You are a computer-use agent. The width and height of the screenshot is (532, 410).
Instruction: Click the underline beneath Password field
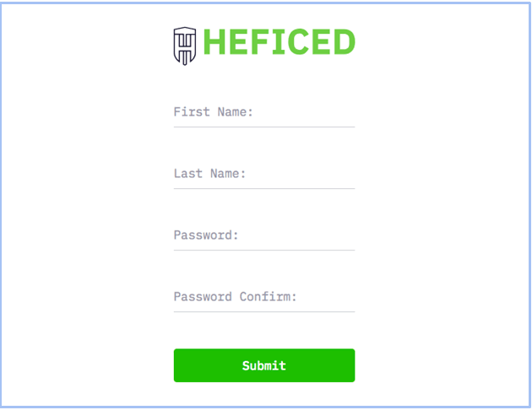(264, 251)
